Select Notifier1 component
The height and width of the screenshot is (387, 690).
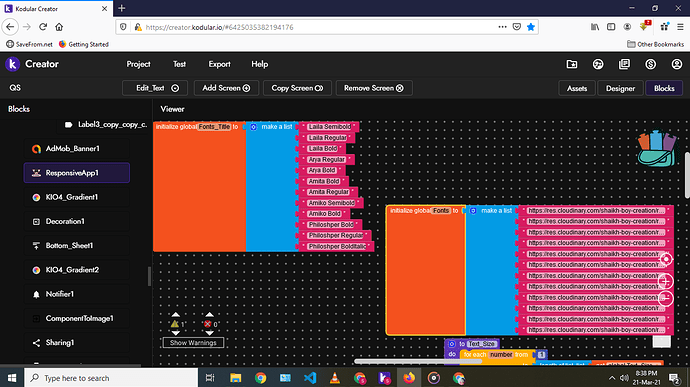[77, 294]
